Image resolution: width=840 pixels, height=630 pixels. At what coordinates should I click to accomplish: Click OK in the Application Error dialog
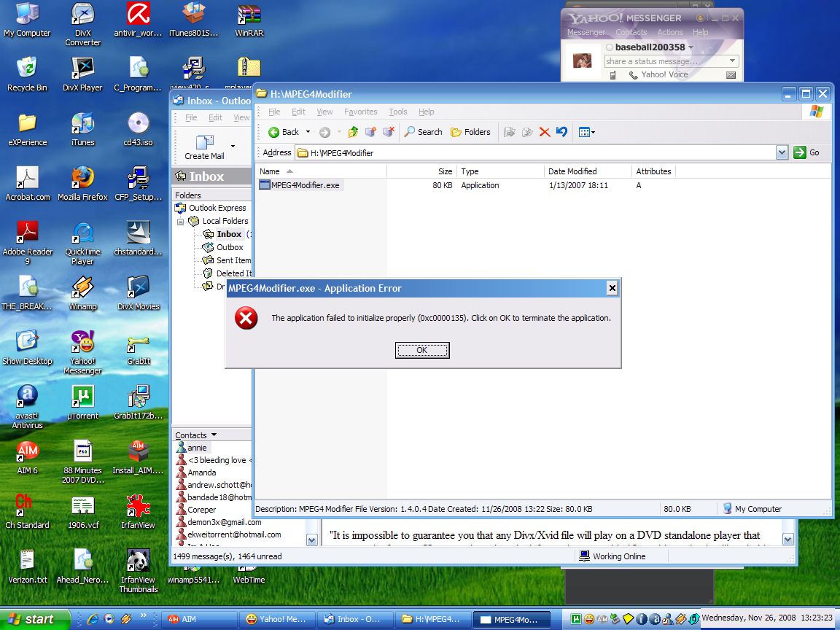click(422, 350)
